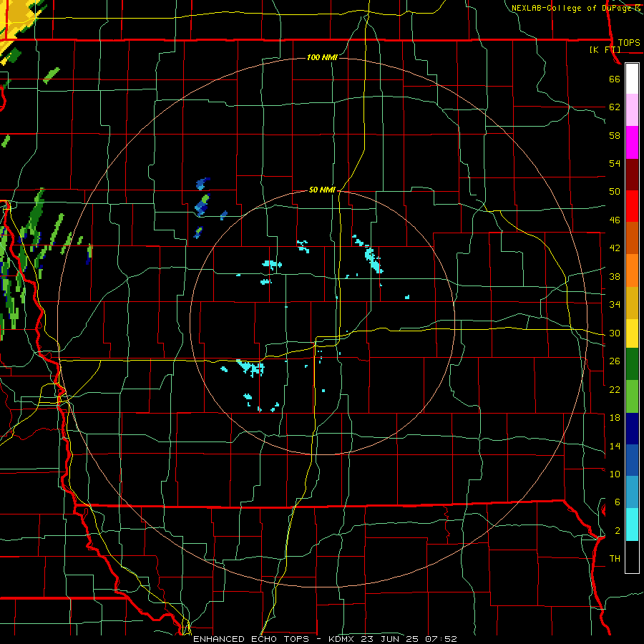The height and width of the screenshot is (644, 644).
Task: Click the TOPS legend title
Action: [629, 42]
